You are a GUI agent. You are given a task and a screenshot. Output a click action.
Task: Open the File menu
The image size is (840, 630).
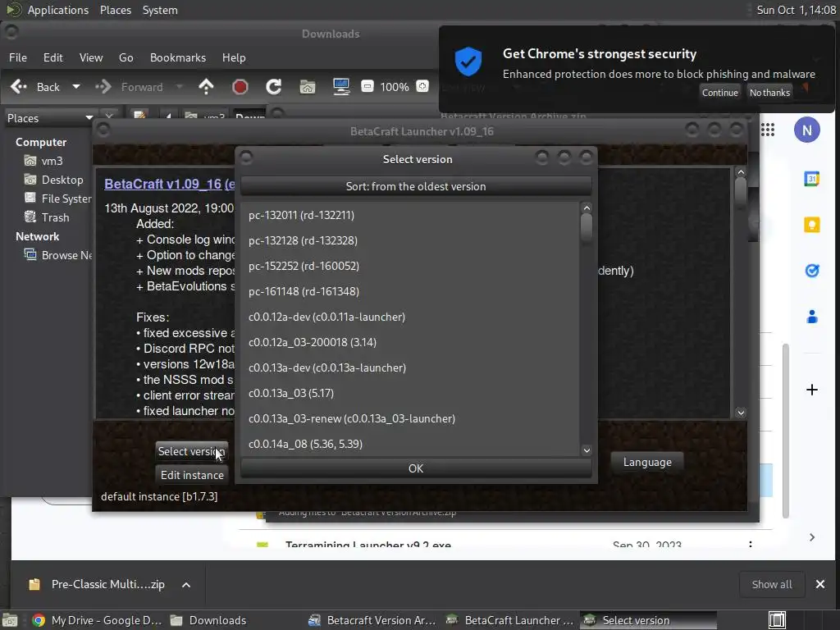pos(18,57)
